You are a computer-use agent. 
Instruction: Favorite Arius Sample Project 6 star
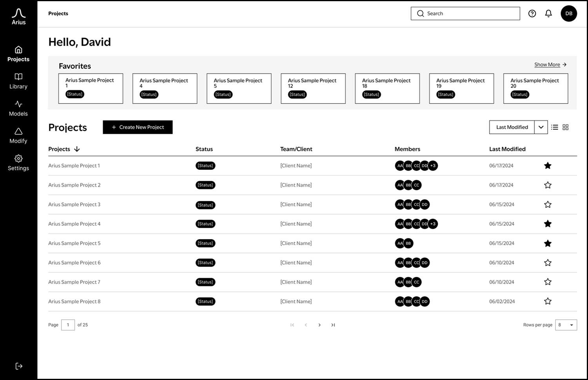(x=548, y=263)
